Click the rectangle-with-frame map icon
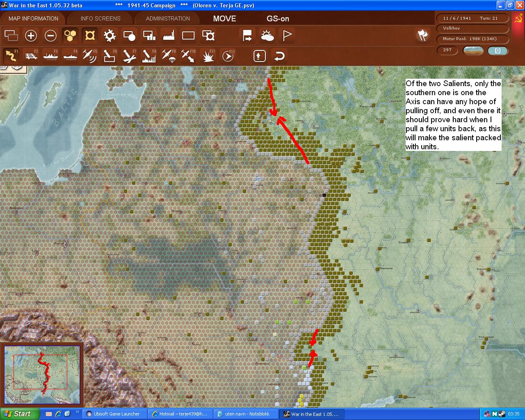Image resolution: width=525 pixels, height=420 pixels. (x=208, y=36)
